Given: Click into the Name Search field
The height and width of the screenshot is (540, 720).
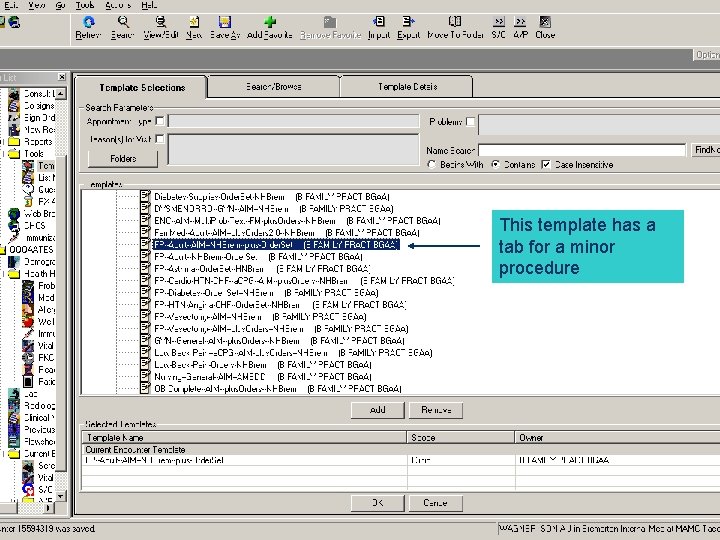Looking at the screenshot, I should coord(582,150).
